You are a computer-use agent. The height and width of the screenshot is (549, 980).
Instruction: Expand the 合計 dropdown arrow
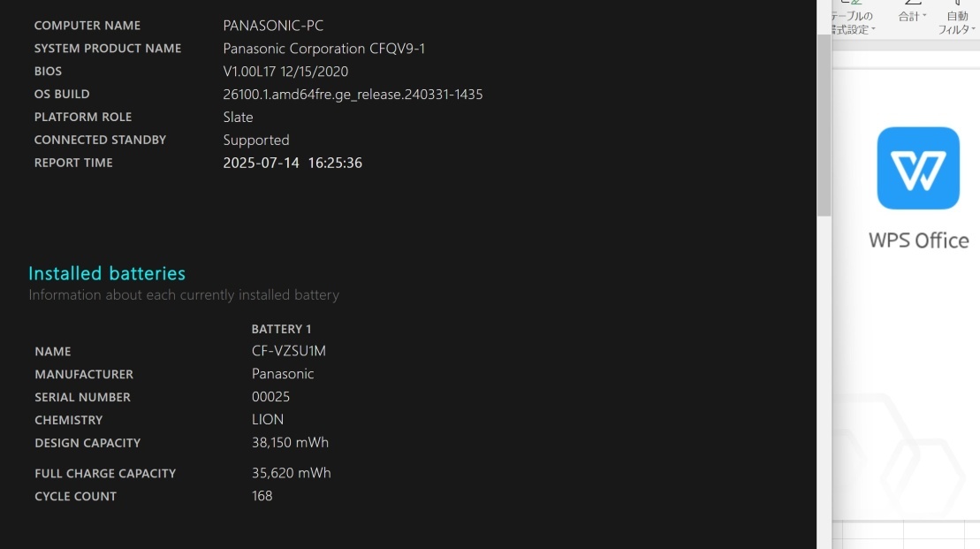point(924,16)
